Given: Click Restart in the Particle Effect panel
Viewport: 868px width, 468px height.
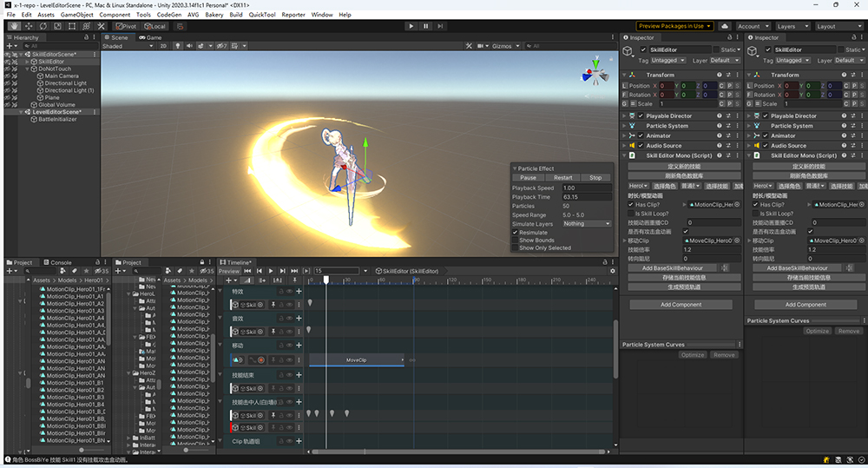Looking at the screenshot, I should [562, 178].
